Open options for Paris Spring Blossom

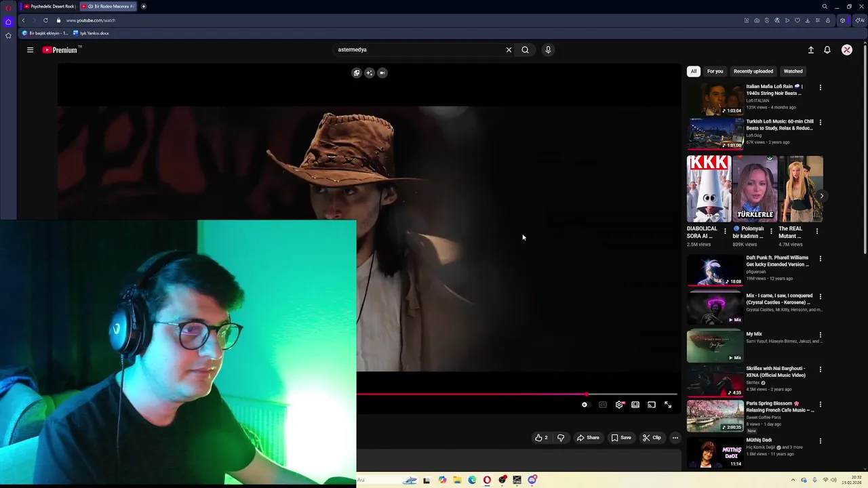pyautogui.click(x=820, y=405)
